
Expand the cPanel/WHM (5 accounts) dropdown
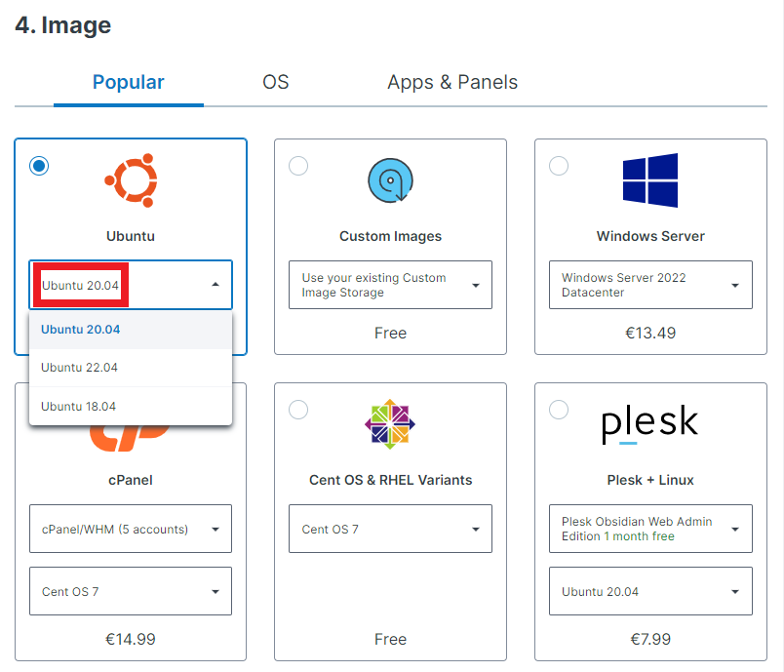[x=131, y=529]
